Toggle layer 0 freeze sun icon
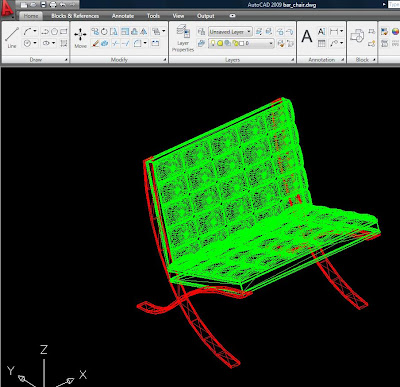This screenshot has width=400, height=387. pos(220,43)
